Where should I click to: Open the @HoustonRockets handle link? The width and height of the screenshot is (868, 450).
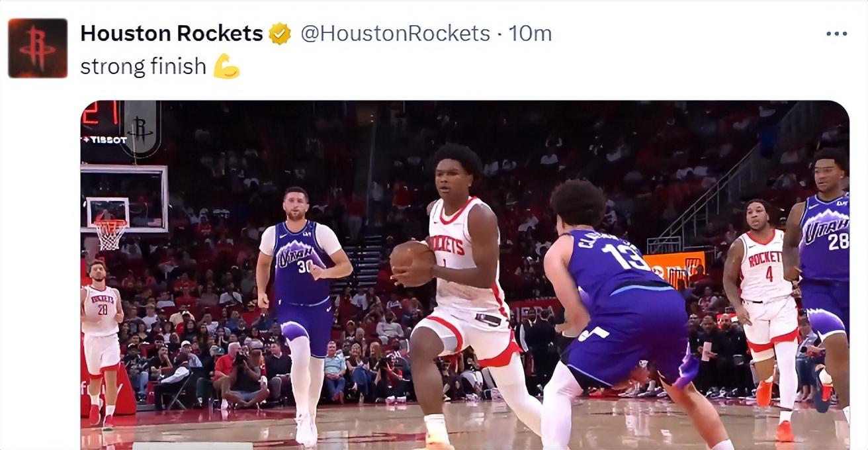tap(395, 34)
